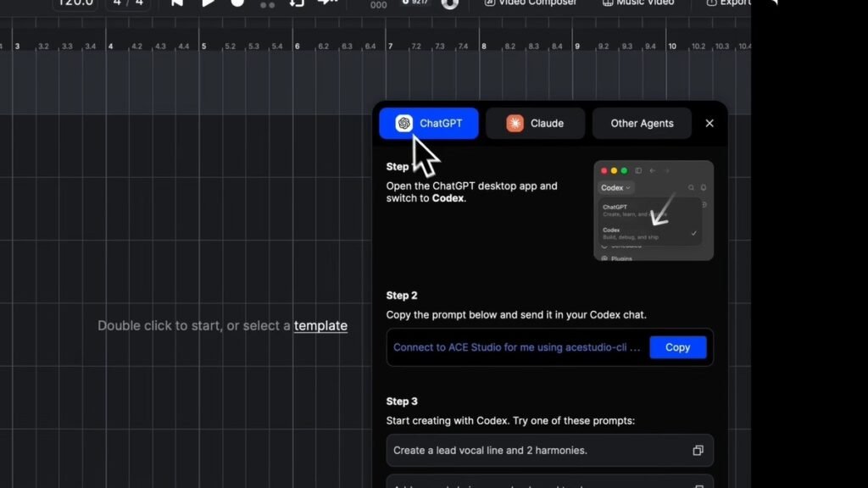Jump to bar 8 on the ruler
The width and height of the screenshot is (868, 488).
pyautogui.click(x=484, y=47)
